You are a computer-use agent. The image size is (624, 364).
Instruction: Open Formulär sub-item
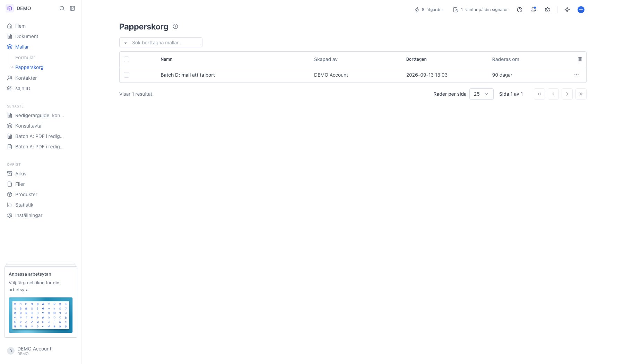coord(25,58)
